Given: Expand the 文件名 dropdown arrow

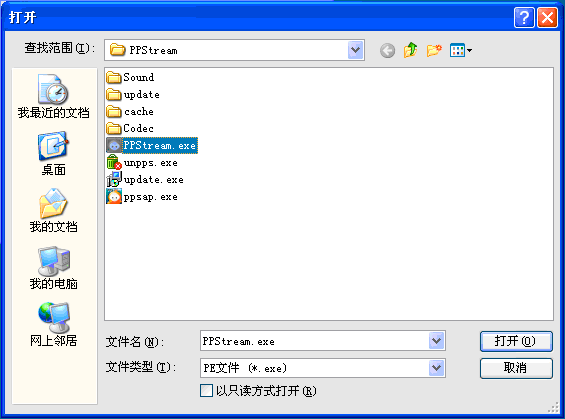Looking at the screenshot, I should pyautogui.click(x=436, y=340).
